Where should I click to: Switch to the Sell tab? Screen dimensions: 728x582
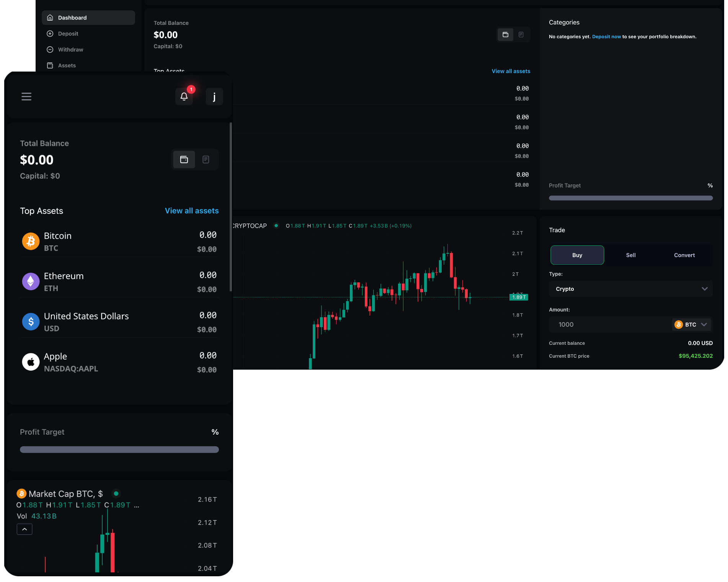tap(631, 255)
